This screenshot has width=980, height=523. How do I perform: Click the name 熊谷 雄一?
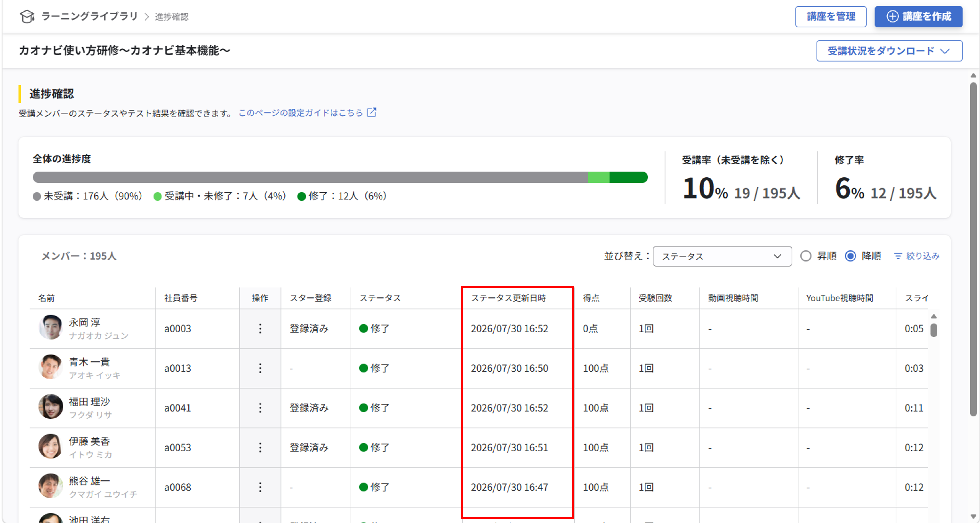(x=89, y=481)
